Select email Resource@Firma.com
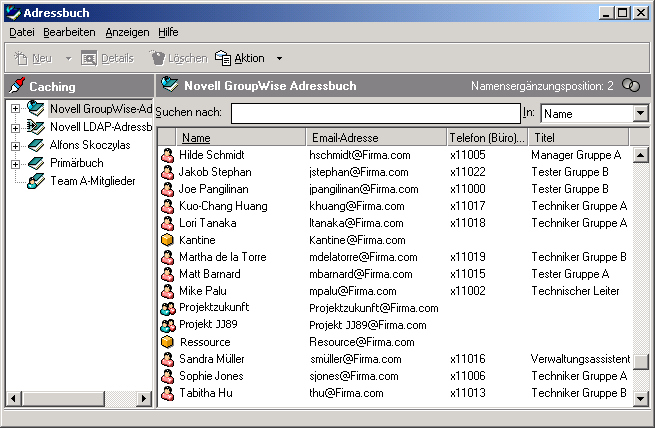The width and height of the screenshot is (655, 428). coord(362,342)
